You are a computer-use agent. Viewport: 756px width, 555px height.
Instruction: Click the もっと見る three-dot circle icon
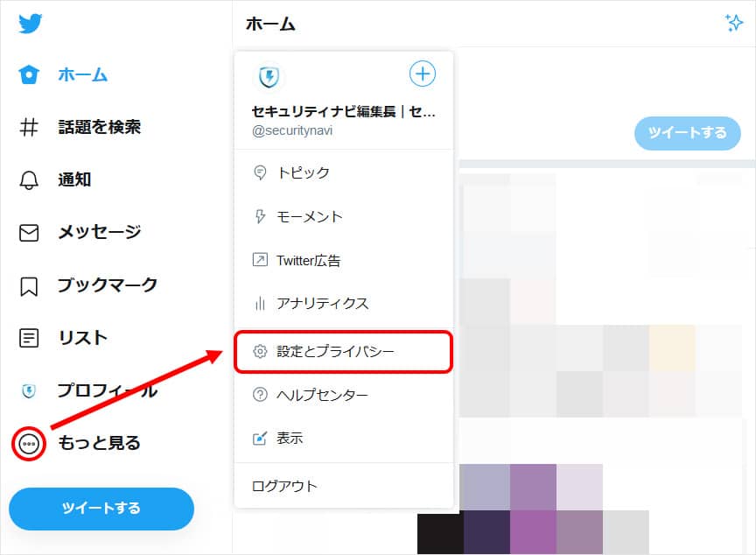(x=29, y=444)
